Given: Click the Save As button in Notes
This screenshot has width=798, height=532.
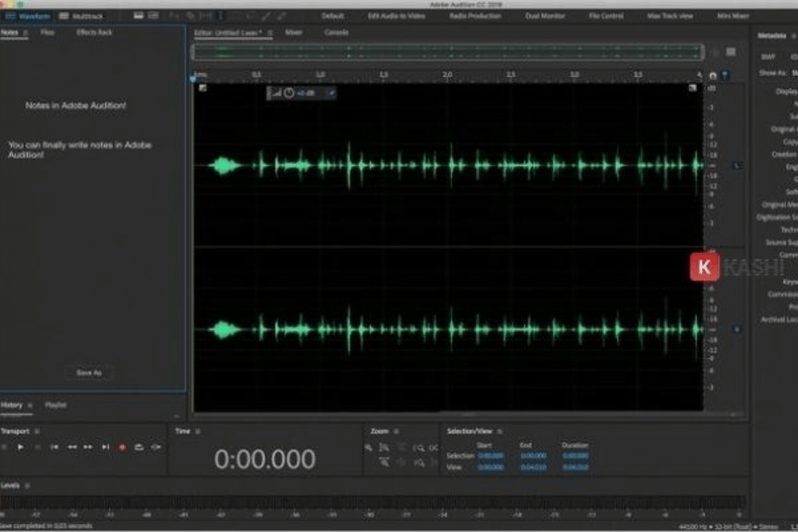Looking at the screenshot, I should pos(89,373).
